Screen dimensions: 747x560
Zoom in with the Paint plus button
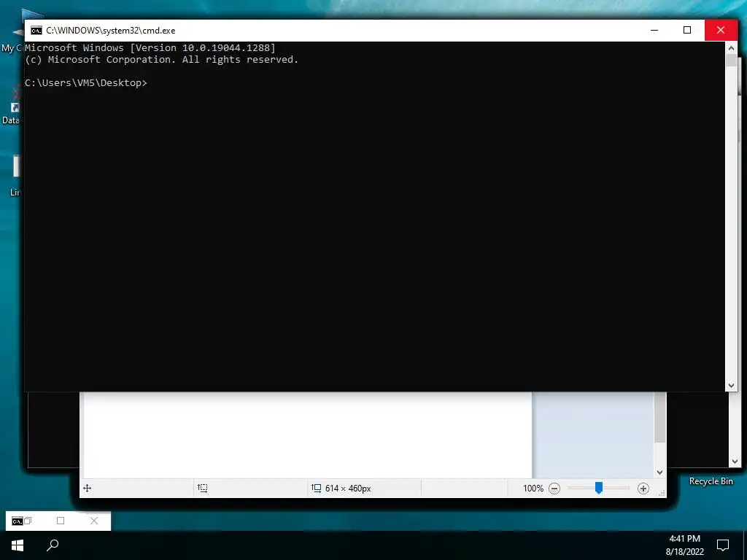[x=643, y=488]
